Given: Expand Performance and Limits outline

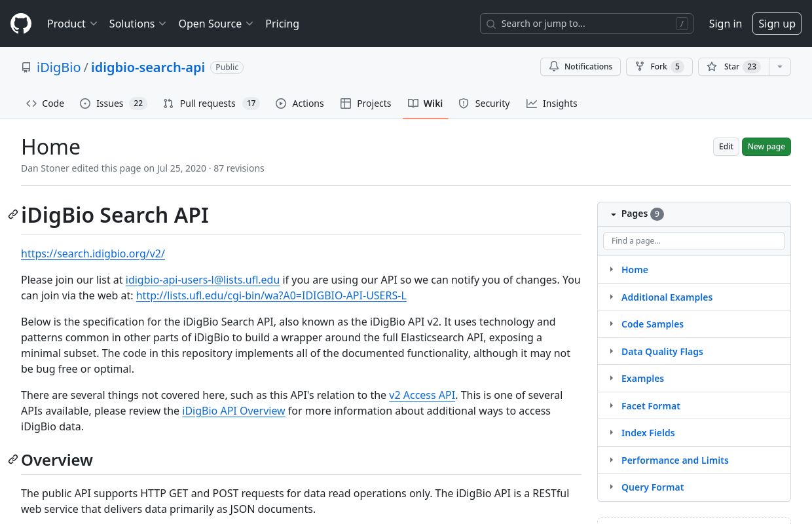Looking at the screenshot, I should click(x=612, y=460).
